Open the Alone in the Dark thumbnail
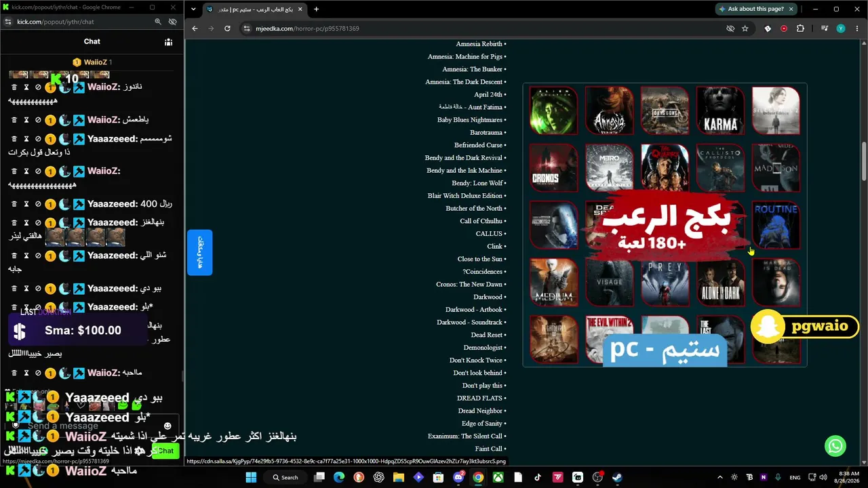 720,282
